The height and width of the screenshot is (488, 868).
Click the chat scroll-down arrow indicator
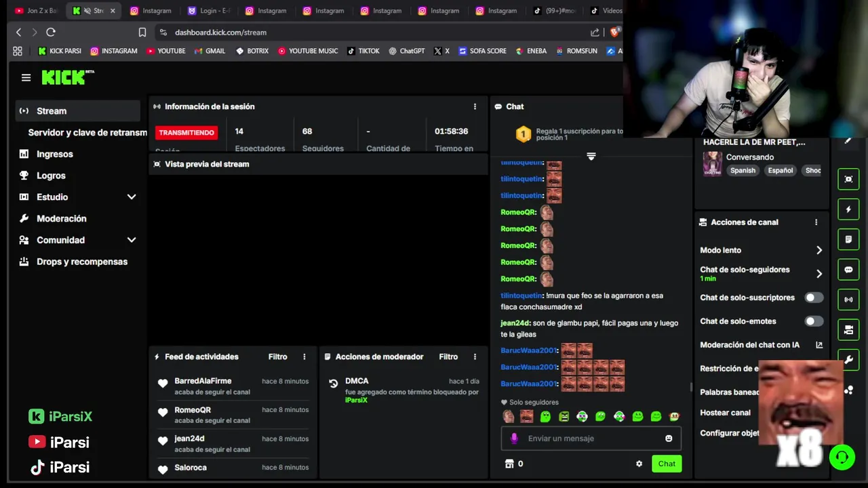591,157
